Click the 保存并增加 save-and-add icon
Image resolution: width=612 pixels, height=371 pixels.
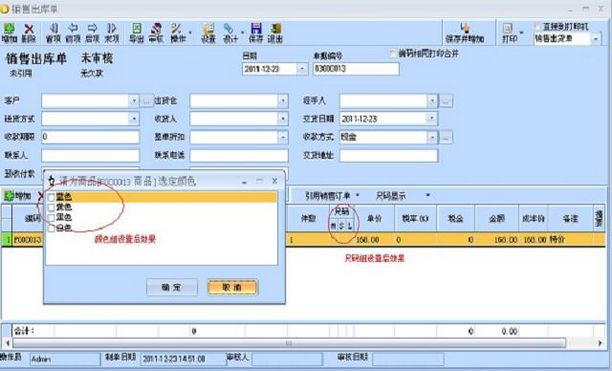coord(465,33)
